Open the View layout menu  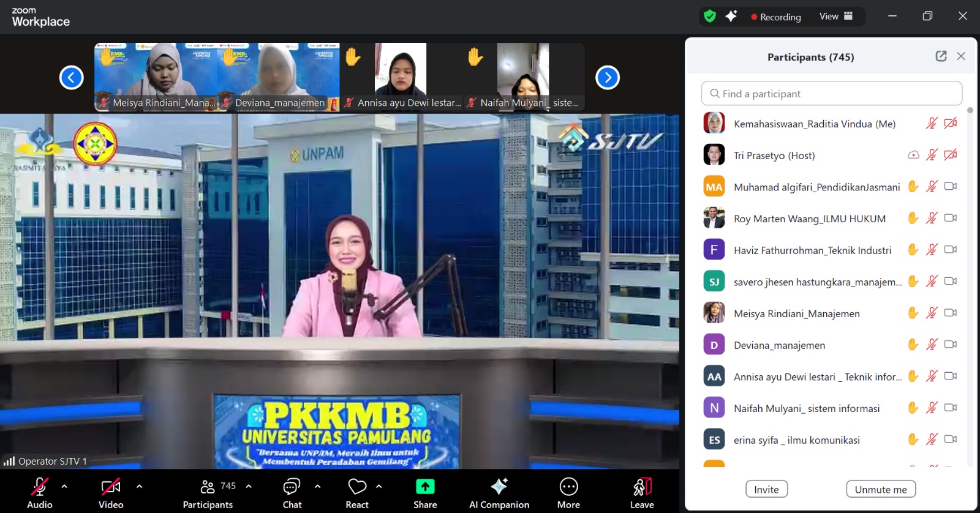pyautogui.click(x=836, y=17)
